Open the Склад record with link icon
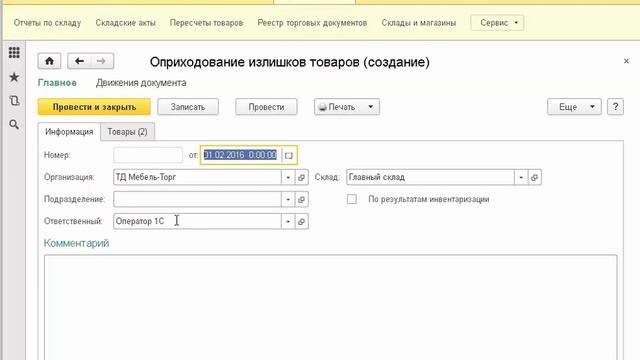The width and height of the screenshot is (640, 360). [x=535, y=177]
